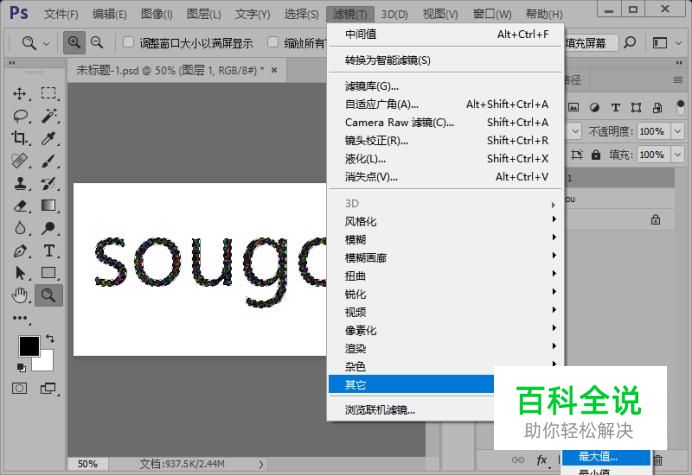Choose Camera Raw 滤镜(C)... entry
This screenshot has height=475, width=692.
445,122
